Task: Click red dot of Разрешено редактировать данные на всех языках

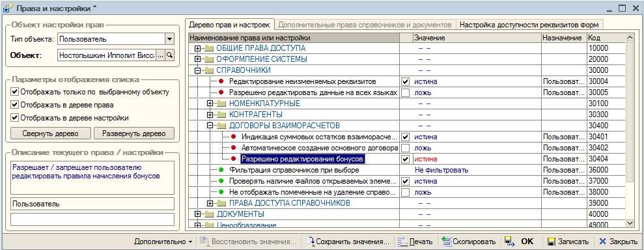Action: point(221,93)
